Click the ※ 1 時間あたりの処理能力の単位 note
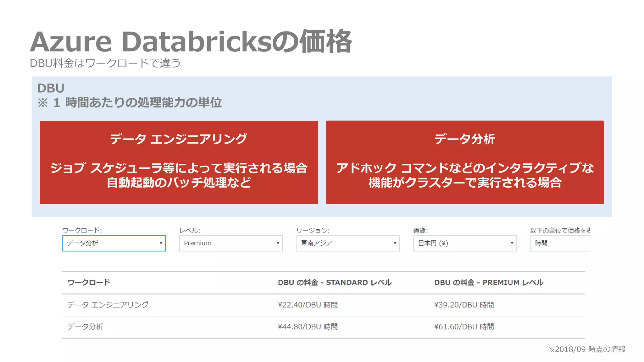 tap(130, 103)
